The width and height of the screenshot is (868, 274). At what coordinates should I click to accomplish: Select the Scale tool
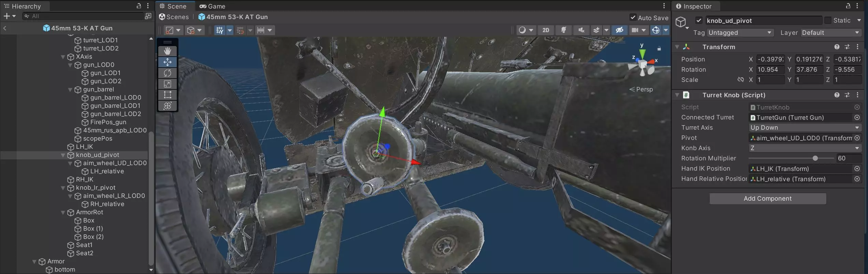coord(167,84)
